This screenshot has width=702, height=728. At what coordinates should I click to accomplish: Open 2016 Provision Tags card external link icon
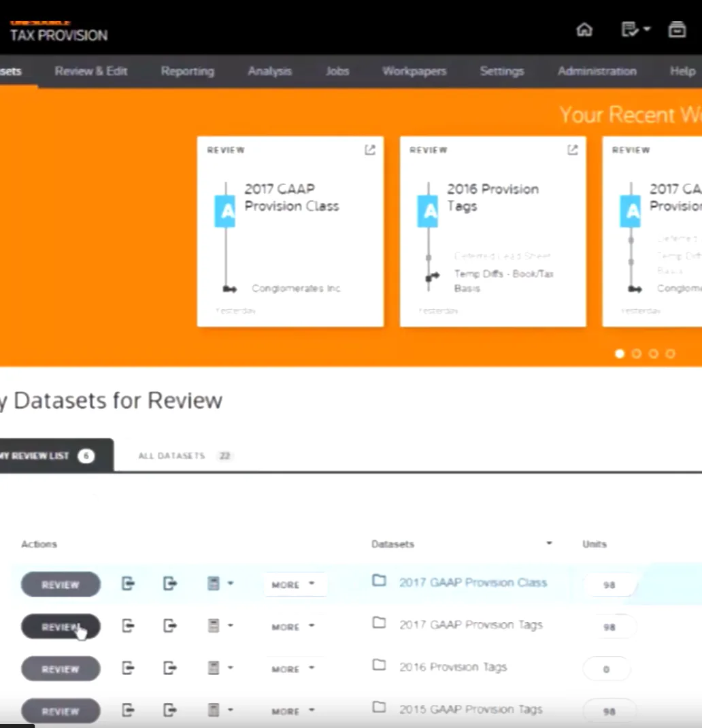pyautogui.click(x=573, y=150)
